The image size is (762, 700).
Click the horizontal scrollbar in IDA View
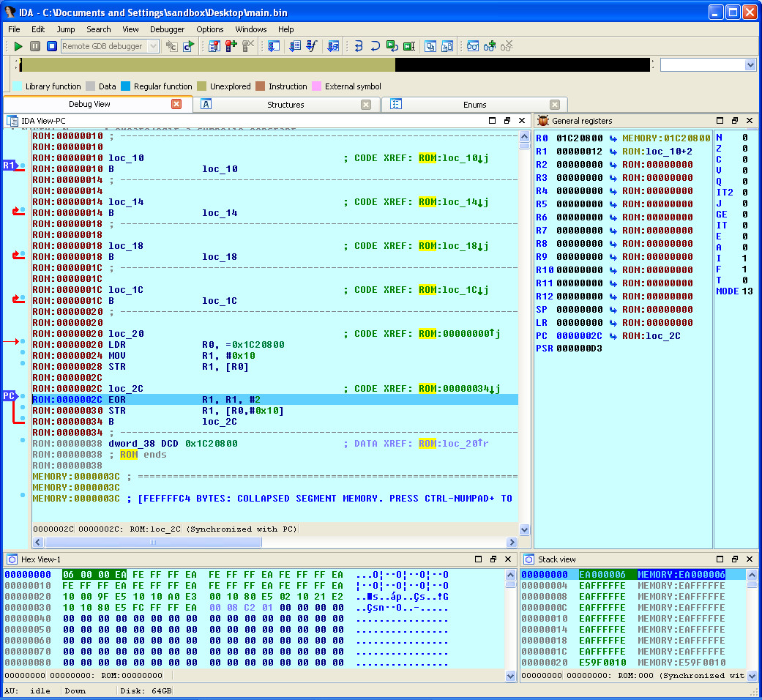[153, 543]
